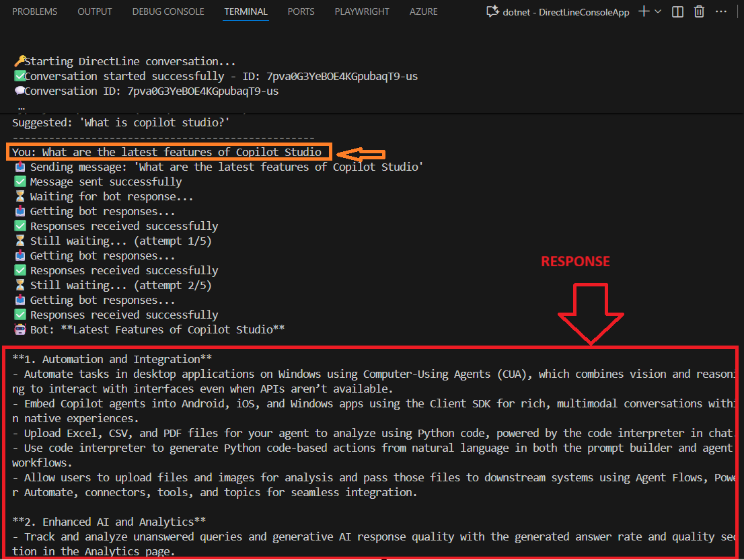Click the key icon before Starting DirectLine conversation
744x560 pixels.
pos(18,62)
